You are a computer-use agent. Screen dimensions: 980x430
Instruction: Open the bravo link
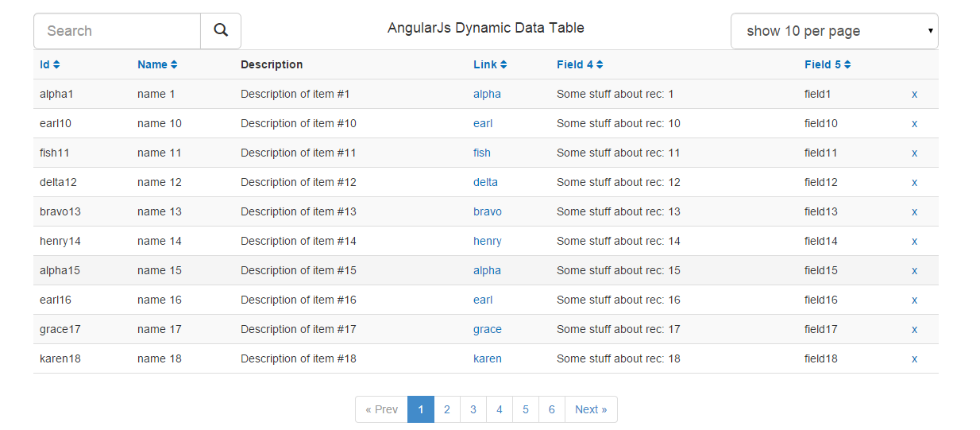(488, 211)
